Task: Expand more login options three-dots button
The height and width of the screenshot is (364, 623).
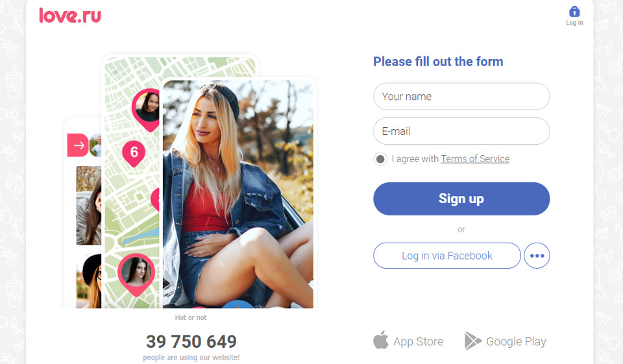Action: pos(537,256)
